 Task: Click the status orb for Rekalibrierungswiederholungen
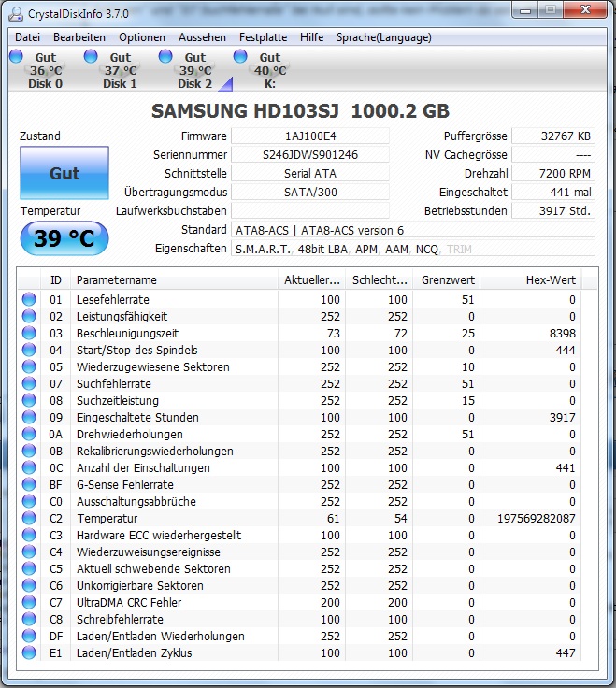tap(29, 451)
